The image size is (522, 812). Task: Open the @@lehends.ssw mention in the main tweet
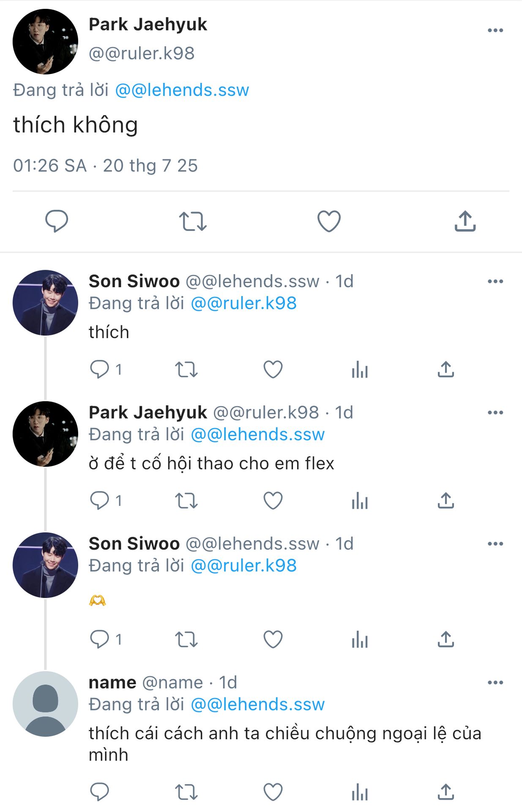tap(182, 90)
